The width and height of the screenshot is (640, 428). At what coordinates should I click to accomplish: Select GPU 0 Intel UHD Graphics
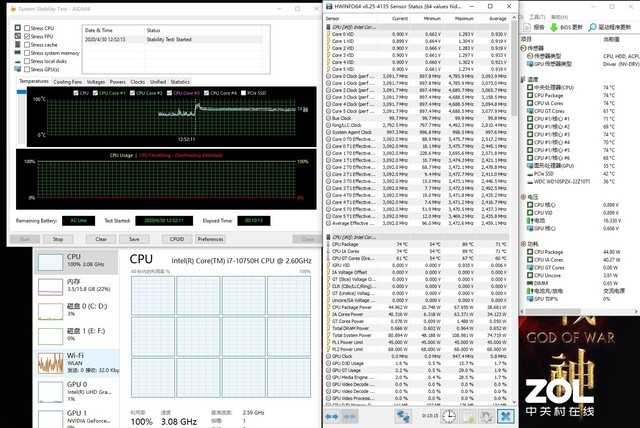pos(76,391)
